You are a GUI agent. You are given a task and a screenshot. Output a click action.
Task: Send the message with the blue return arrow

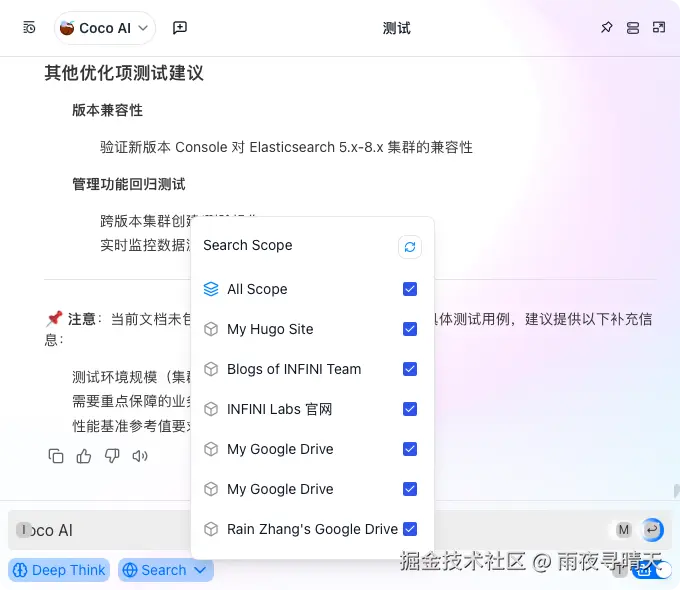click(652, 530)
